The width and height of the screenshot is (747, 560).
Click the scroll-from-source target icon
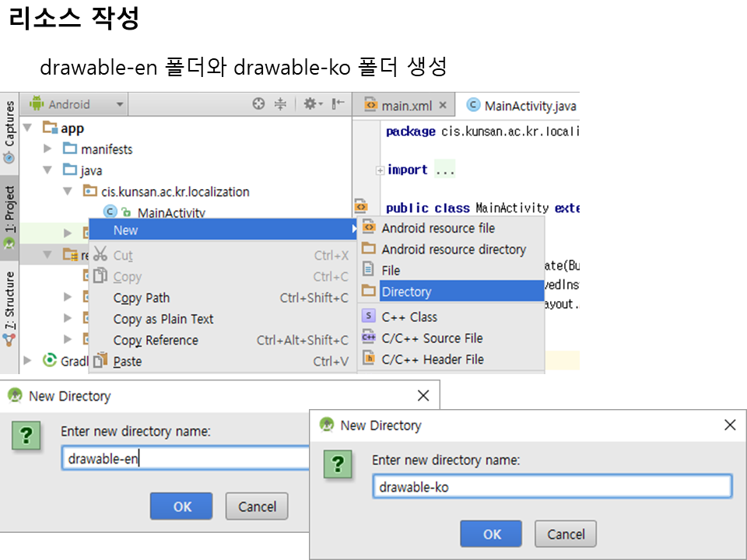point(259,104)
